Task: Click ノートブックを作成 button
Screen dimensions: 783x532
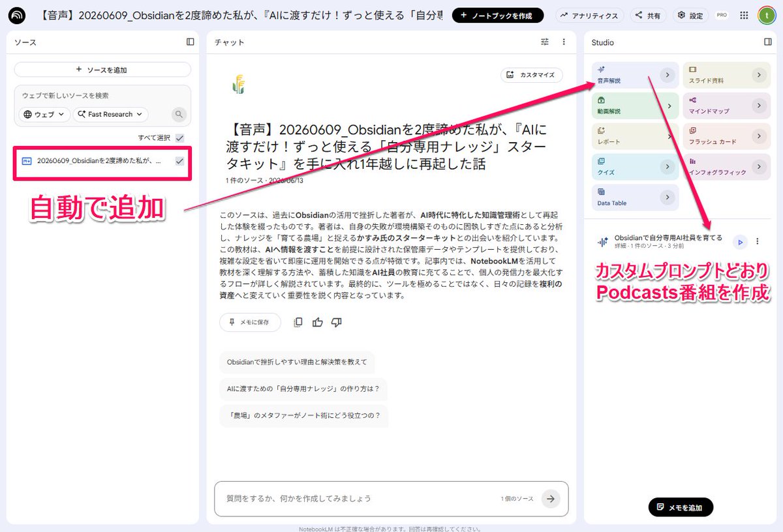Action: (x=498, y=15)
